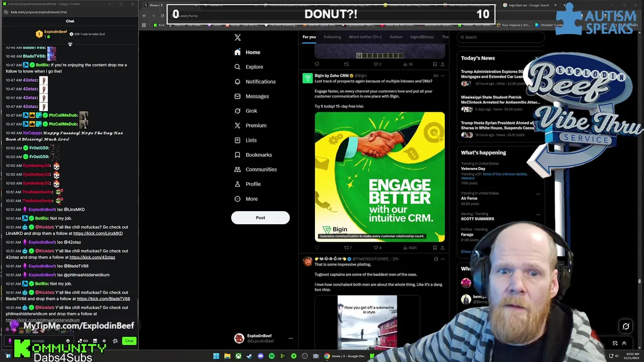Reload the page in Chrome

coord(162,16)
